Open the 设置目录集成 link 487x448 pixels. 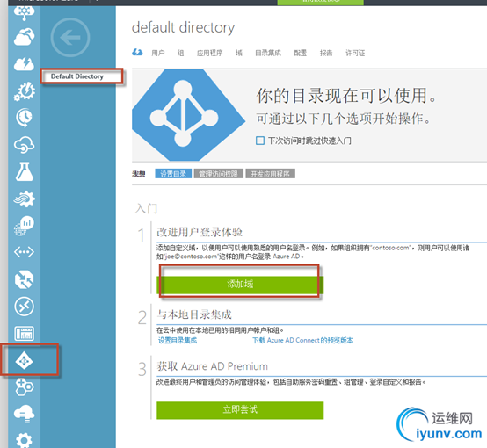point(178,340)
